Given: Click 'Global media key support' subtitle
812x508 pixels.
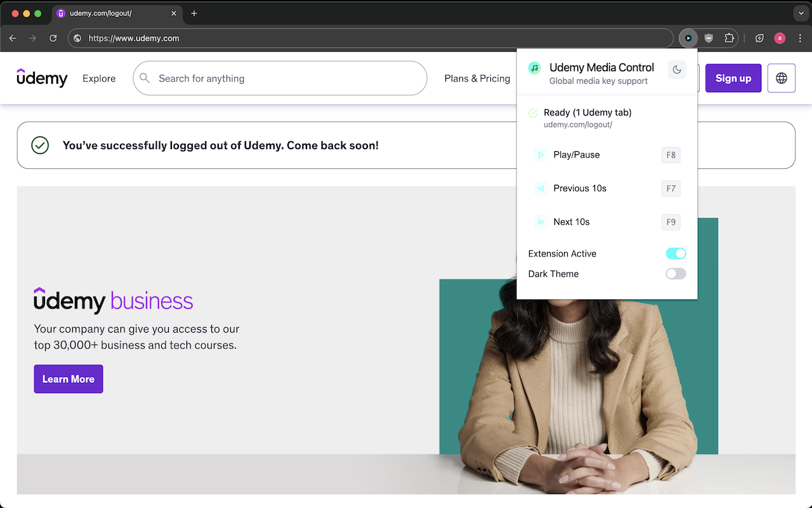Looking at the screenshot, I should coord(598,81).
